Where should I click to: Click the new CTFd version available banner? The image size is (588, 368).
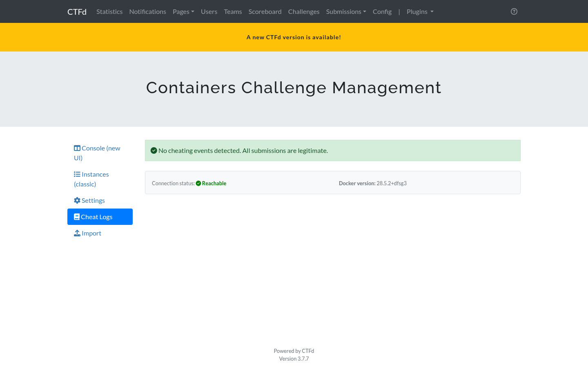point(294,37)
